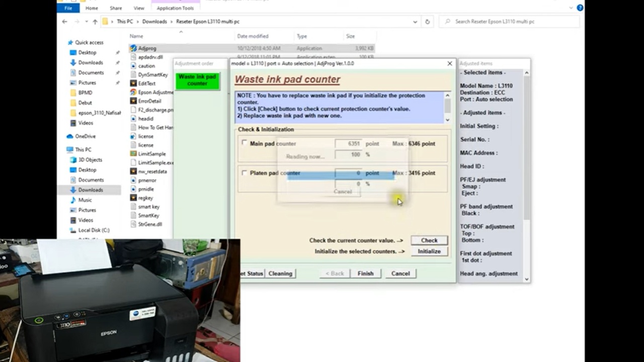Expand the Explorer ribbon chevron
Screen dimensions: 644x362
[x=571, y=8]
